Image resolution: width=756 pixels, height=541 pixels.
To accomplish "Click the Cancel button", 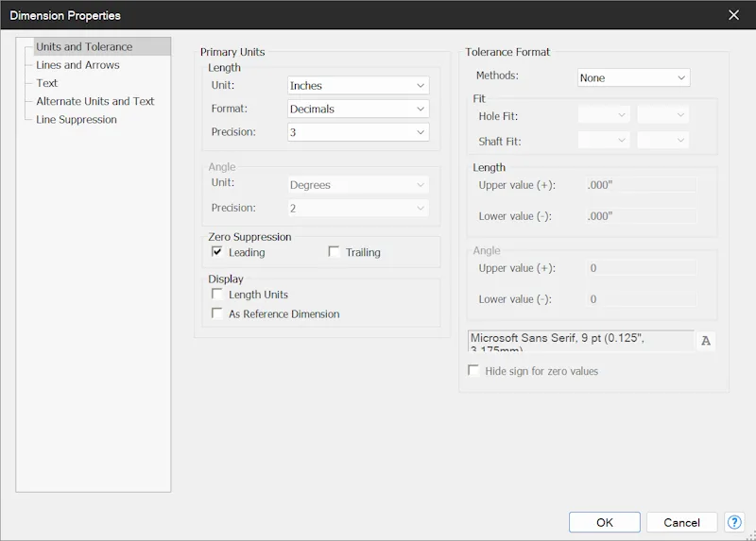I will coord(681,522).
